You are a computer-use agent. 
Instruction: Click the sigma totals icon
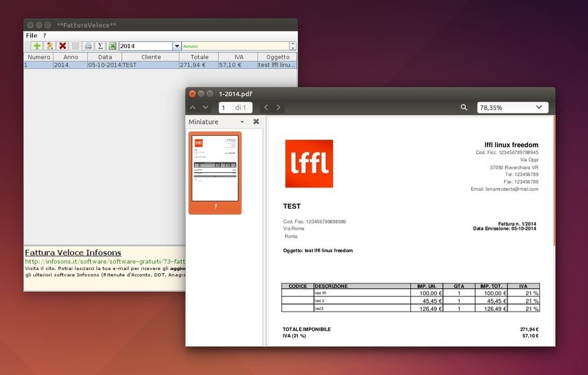pyautogui.click(x=100, y=46)
